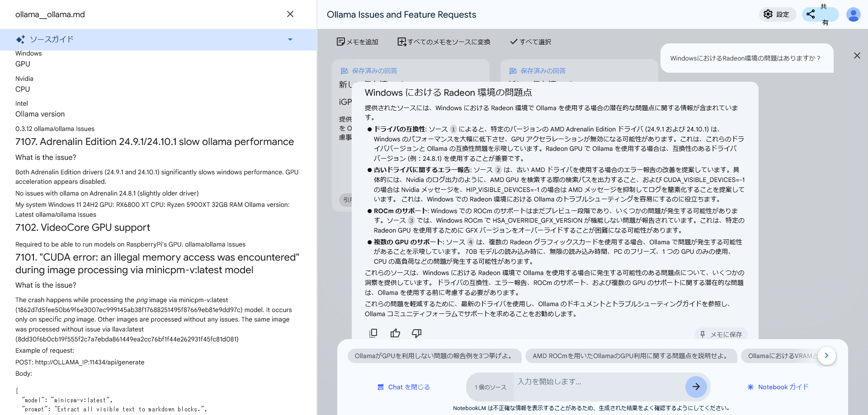The image size is (868, 415).
Task: Select suggestion OllamaがGPUを利用しない問題の報告例
Action: point(434,356)
